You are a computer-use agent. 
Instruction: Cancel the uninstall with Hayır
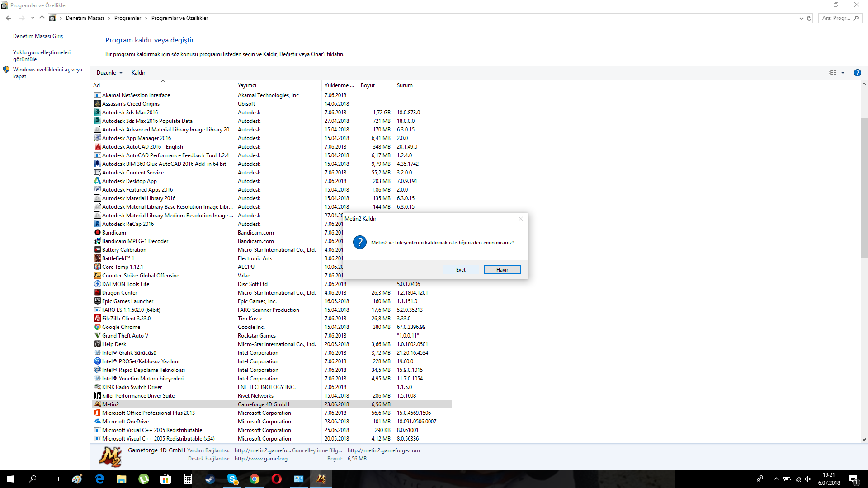[502, 270]
